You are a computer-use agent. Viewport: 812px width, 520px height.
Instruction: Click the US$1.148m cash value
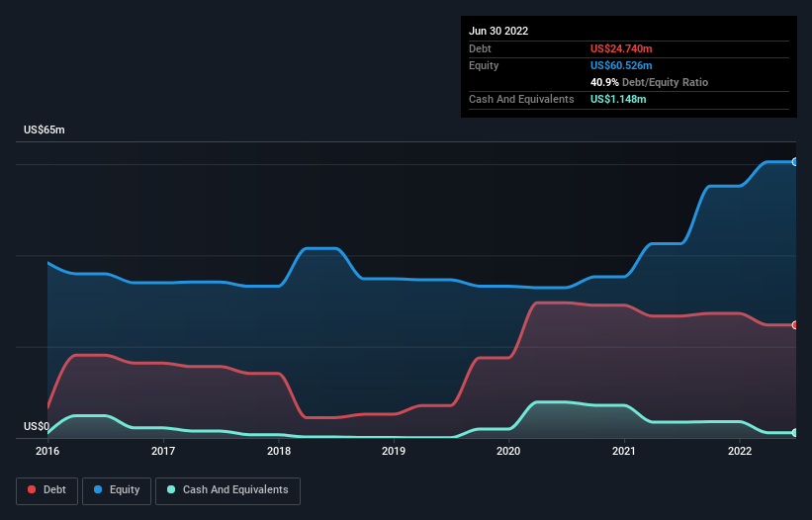pyautogui.click(x=618, y=99)
